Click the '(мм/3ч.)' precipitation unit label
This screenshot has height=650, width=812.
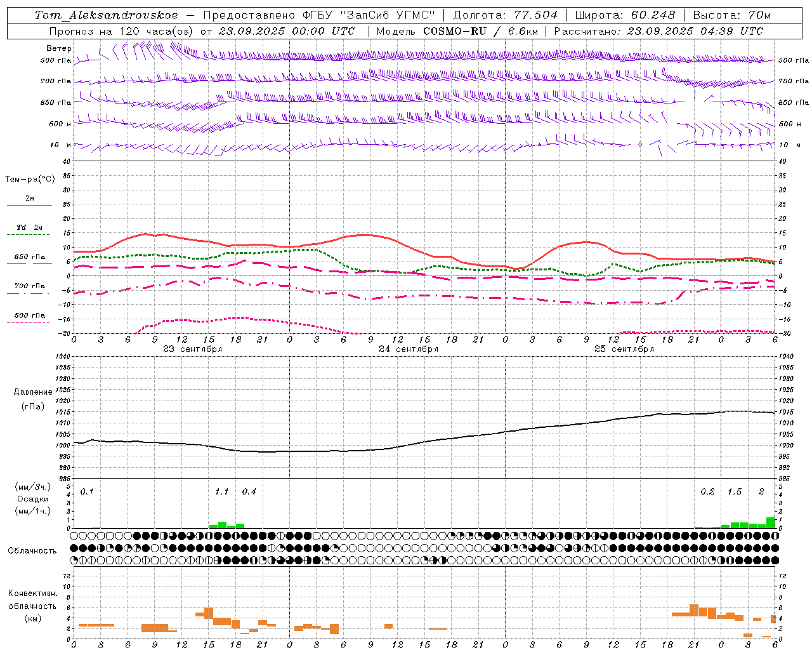pyautogui.click(x=33, y=487)
